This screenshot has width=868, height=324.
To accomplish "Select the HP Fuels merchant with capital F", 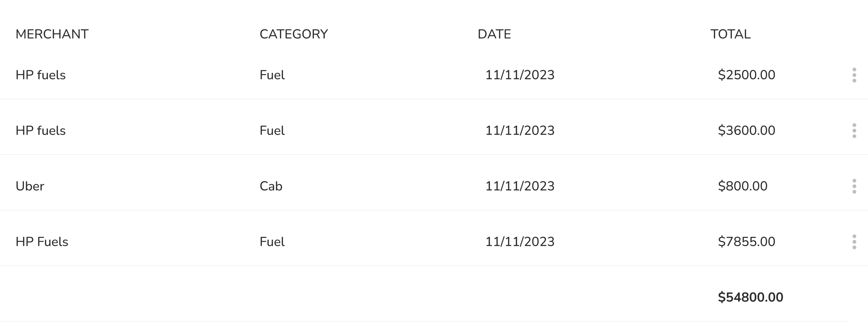I will [42, 242].
